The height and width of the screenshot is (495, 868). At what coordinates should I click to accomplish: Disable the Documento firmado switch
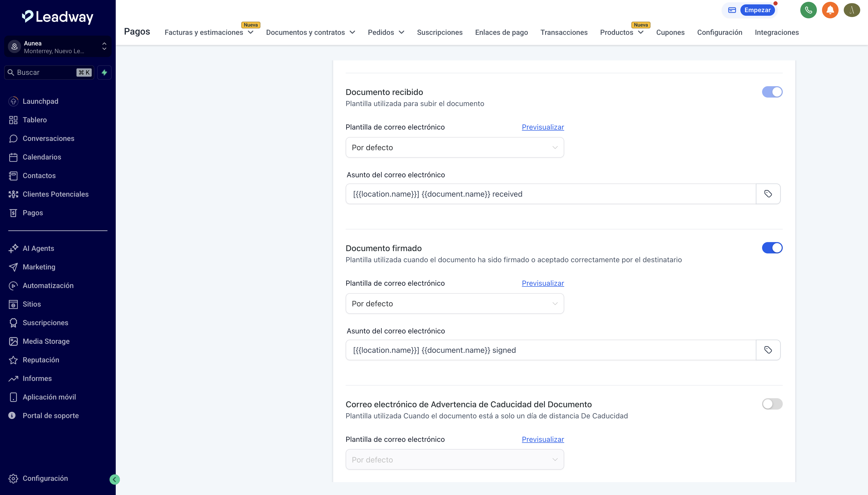click(x=772, y=248)
